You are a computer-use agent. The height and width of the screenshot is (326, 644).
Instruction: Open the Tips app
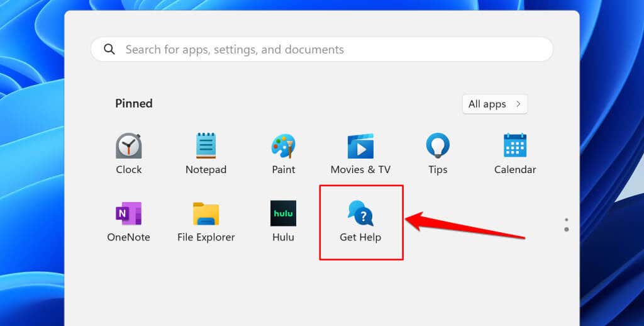click(438, 154)
